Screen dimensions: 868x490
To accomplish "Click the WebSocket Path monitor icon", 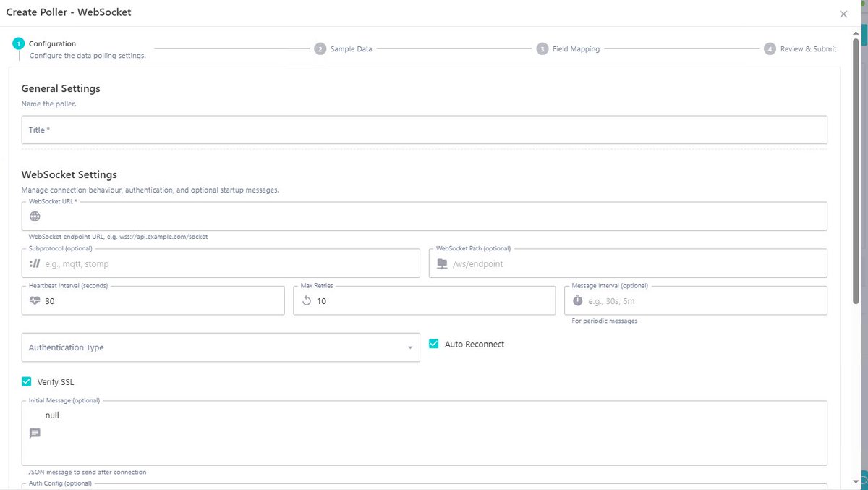I will click(x=442, y=264).
